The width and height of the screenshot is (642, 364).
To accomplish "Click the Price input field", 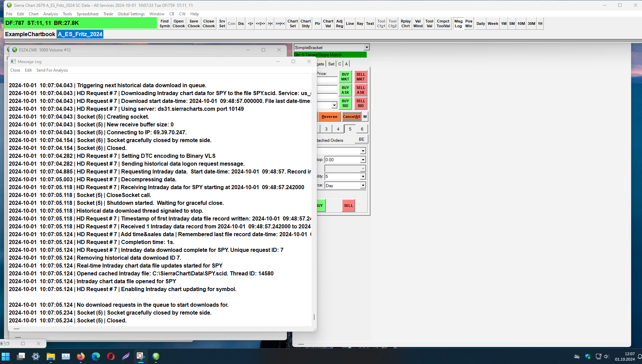I will (x=327, y=79).
